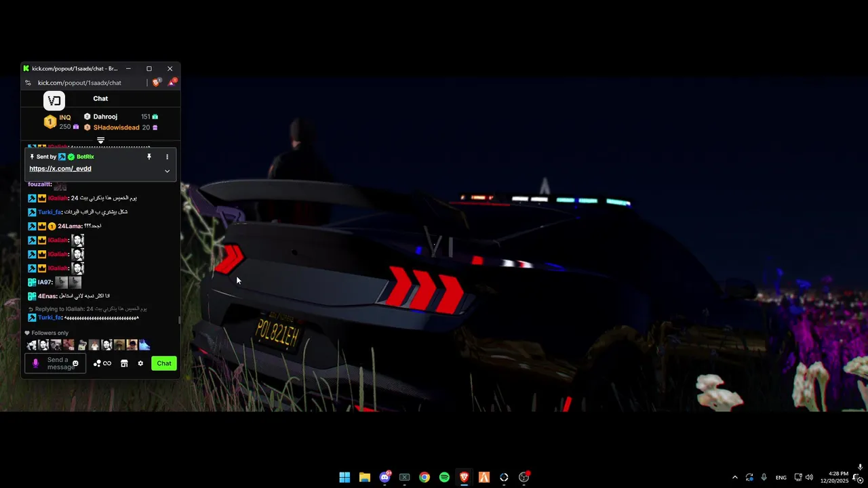This screenshot has width=868, height=488.
Task: Expand the pinned message chevron
Action: 167,171
